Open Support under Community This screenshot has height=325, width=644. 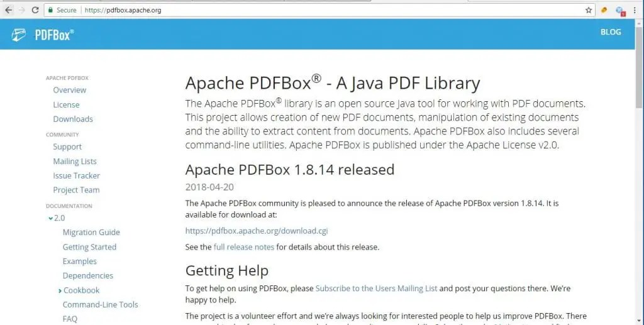point(67,147)
